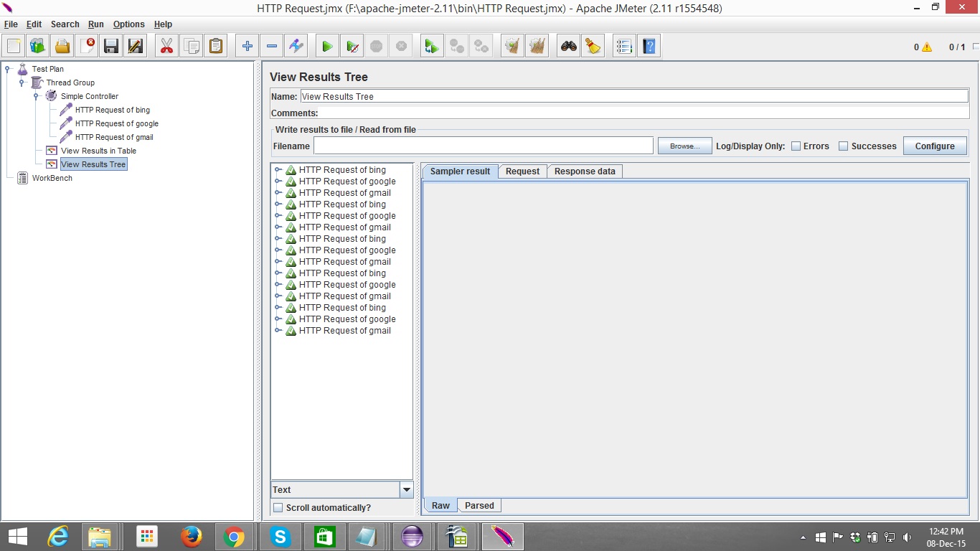Expand last HTTP Request of gmail result
The image size is (980, 551).
point(278,331)
